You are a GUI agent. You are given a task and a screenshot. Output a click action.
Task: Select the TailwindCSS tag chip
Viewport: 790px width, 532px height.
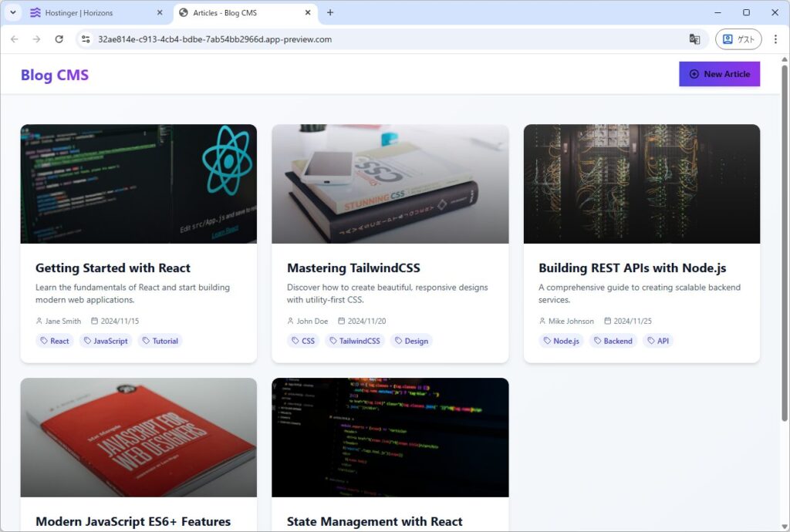pos(356,341)
